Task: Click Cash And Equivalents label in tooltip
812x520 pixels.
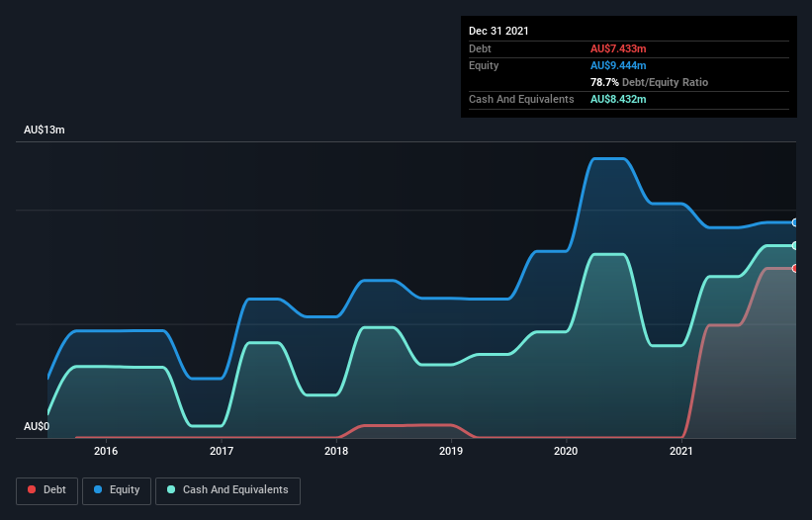Action: (521, 99)
